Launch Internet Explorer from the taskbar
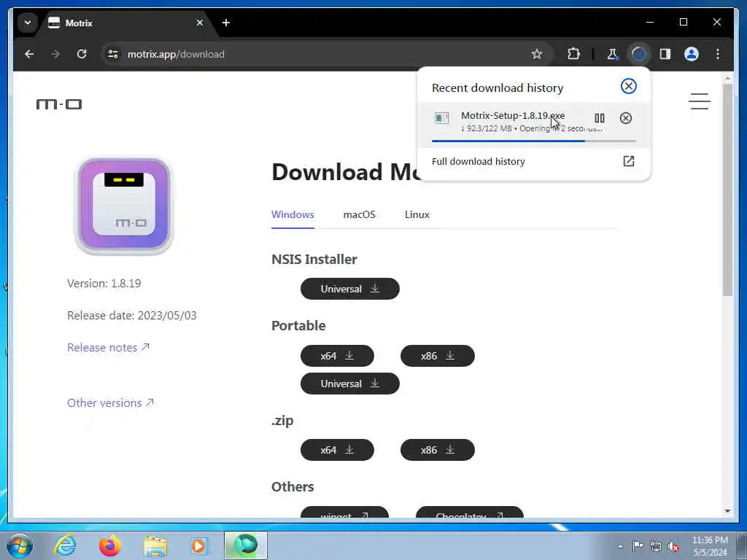Screen dimensions: 747x560 coord(65,545)
